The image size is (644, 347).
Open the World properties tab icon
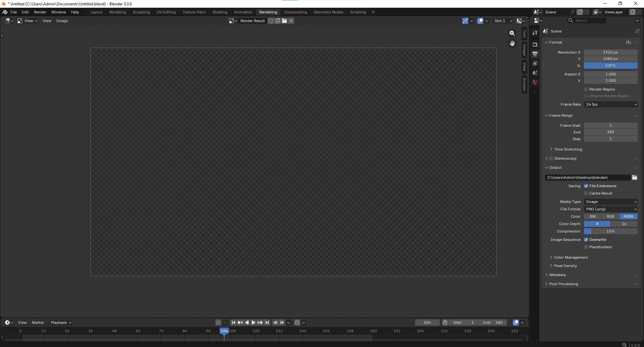point(535,82)
